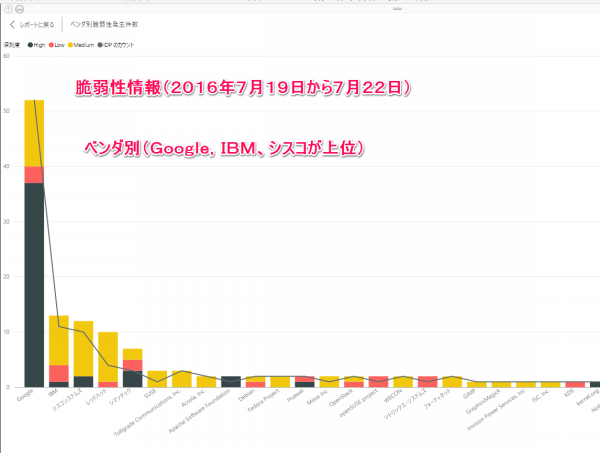Click the SUSE axis label
This screenshot has width=600, height=453.
(x=150, y=394)
